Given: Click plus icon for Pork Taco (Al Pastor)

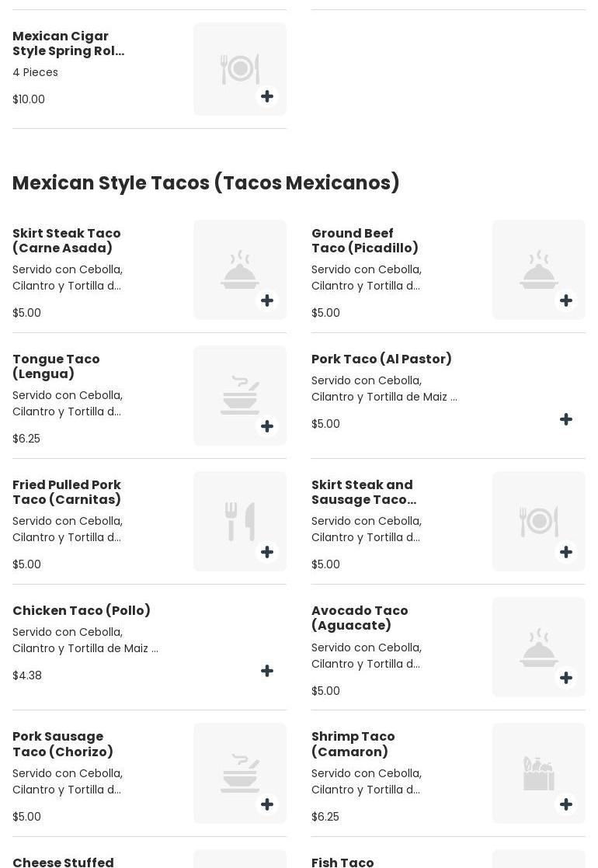Looking at the screenshot, I should 566,419.
